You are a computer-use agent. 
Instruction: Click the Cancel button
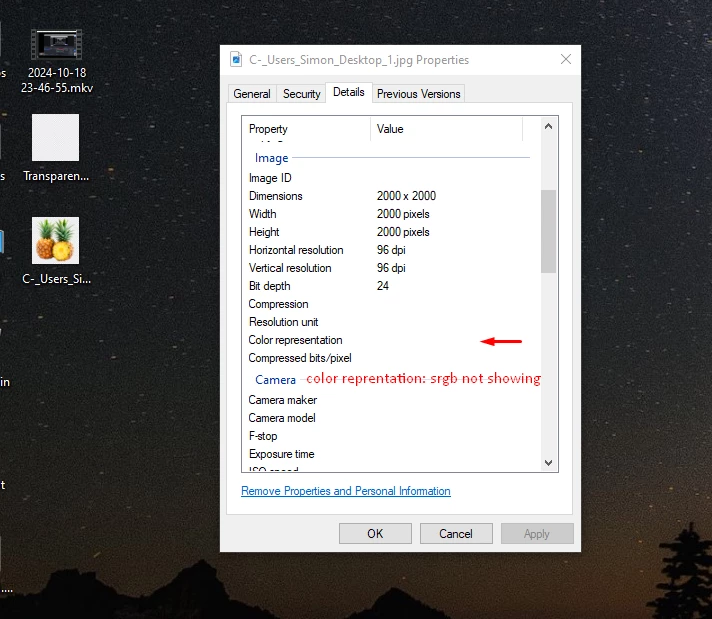[456, 534]
